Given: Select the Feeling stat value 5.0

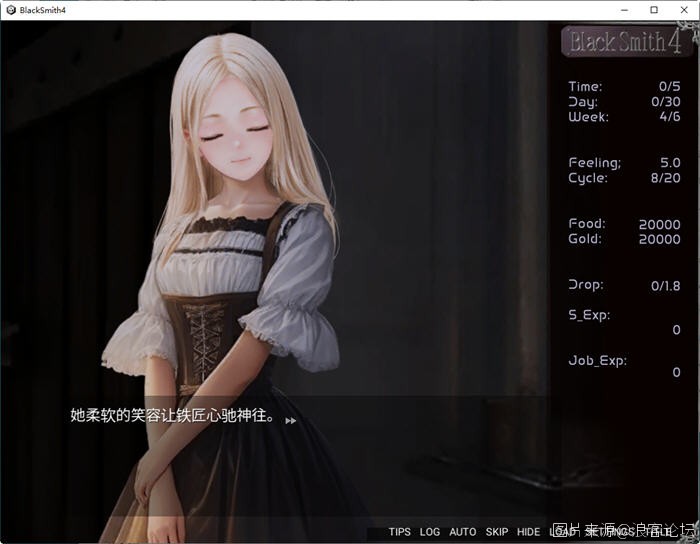Looking at the screenshot, I should tap(669, 162).
